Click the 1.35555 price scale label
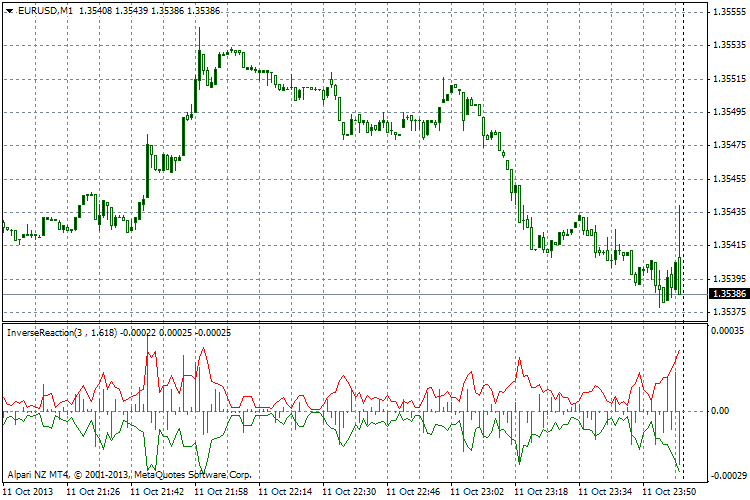 pyautogui.click(x=727, y=12)
